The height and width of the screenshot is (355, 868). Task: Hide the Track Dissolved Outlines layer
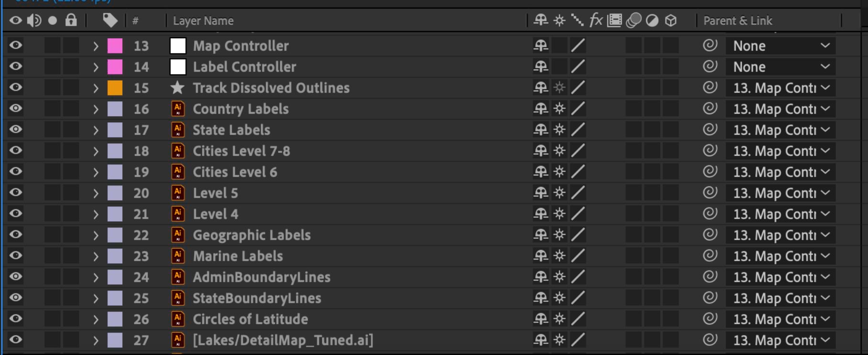(15, 87)
